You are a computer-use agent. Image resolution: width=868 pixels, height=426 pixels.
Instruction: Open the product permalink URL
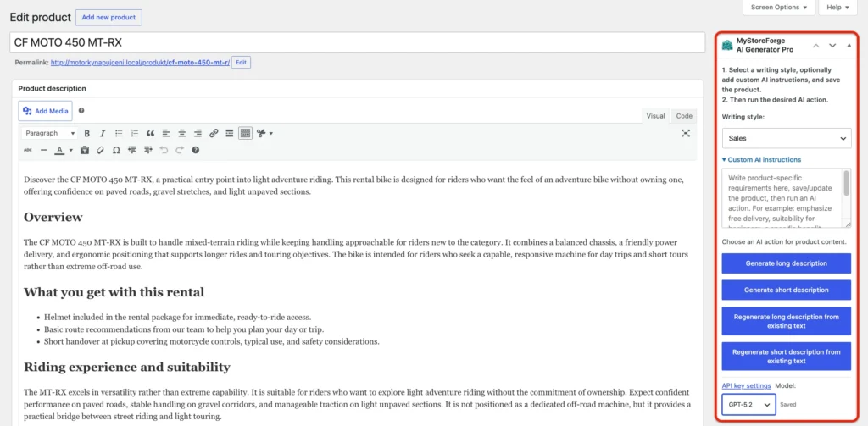point(140,63)
